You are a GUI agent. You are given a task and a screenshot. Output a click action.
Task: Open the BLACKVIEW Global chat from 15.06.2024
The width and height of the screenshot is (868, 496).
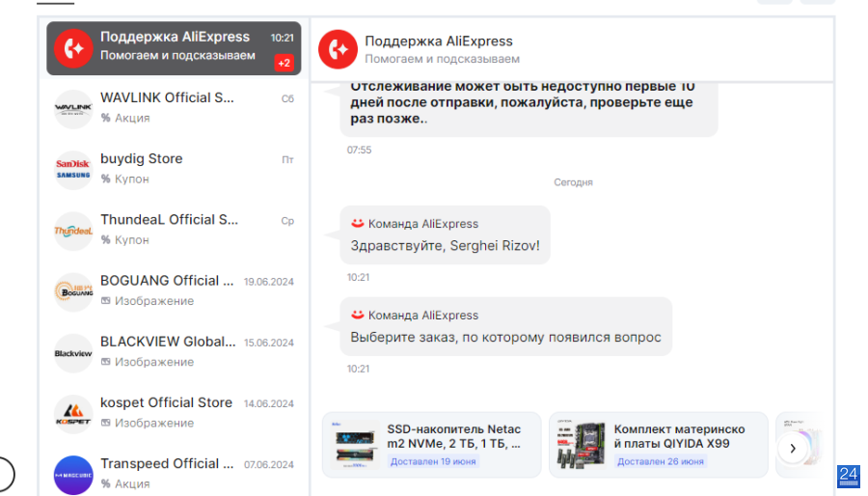pyautogui.click(x=174, y=351)
